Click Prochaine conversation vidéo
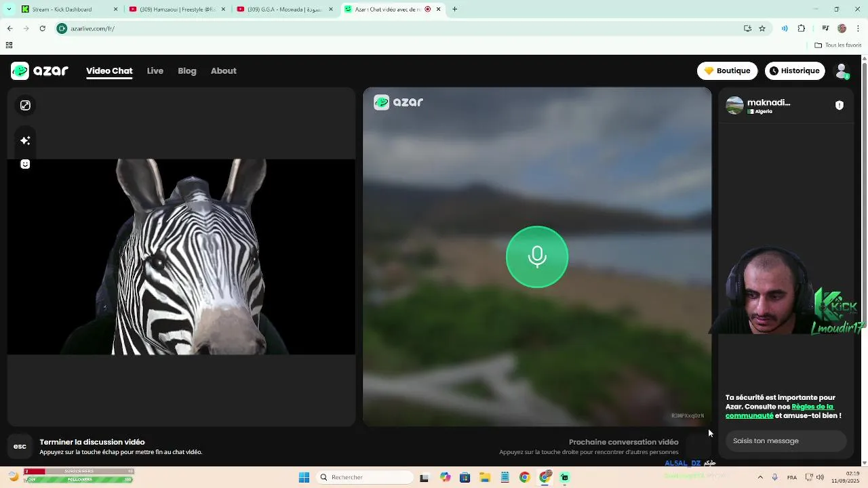Viewport: 868px width, 488px height. point(623,442)
